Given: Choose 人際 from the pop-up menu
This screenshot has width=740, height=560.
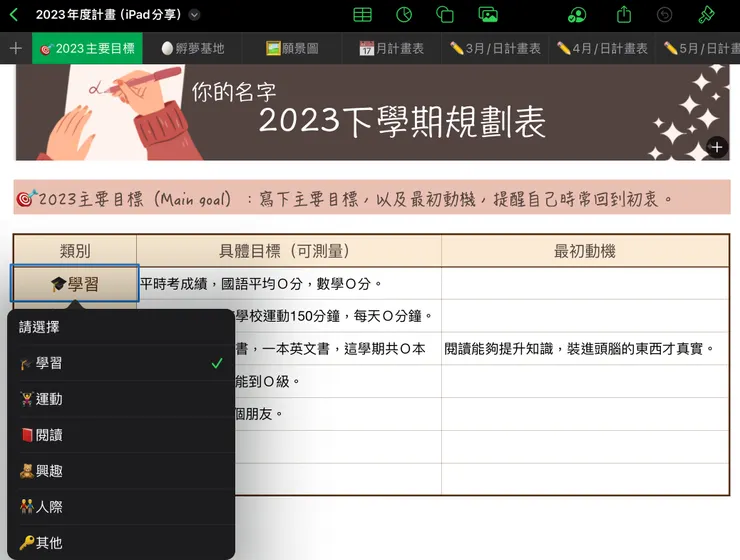Looking at the screenshot, I should (x=121, y=506).
